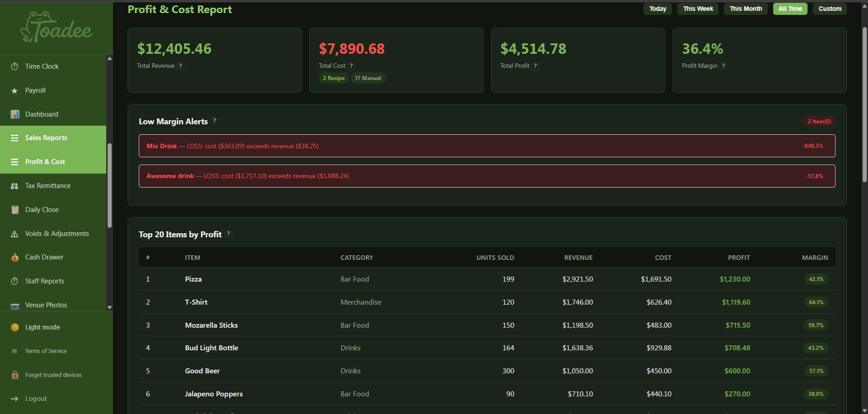Viewport: 868px width, 414px height.
Task: Click the Payroll star icon
Action: (x=14, y=90)
